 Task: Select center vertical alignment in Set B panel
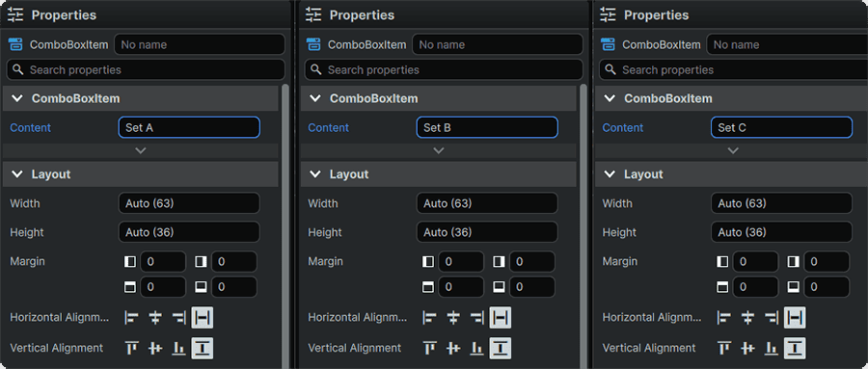pyautogui.click(x=453, y=348)
